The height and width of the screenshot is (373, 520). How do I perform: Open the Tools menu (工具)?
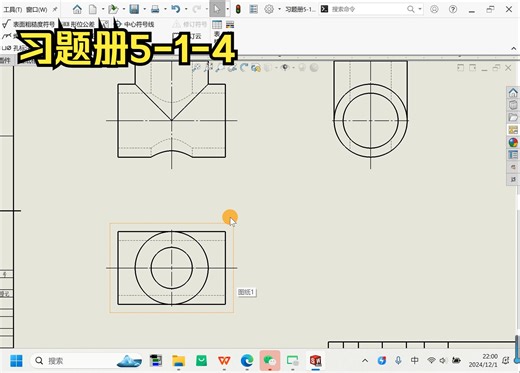(x=12, y=9)
